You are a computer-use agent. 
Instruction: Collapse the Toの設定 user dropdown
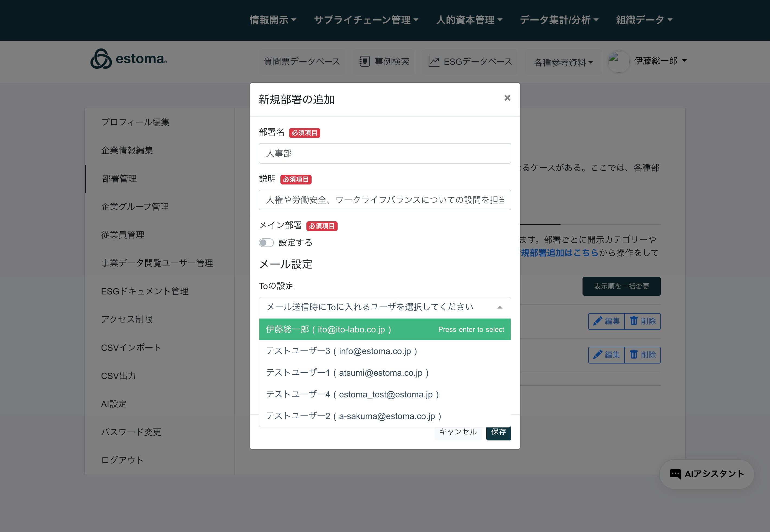tap(499, 307)
